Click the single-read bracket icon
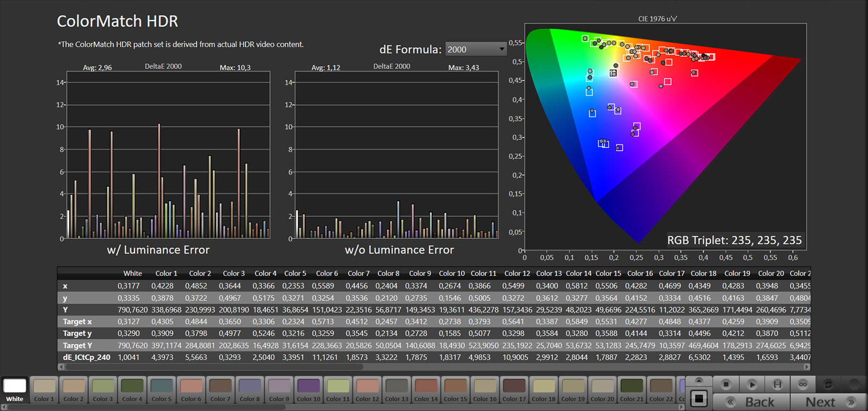The height and width of the screenshot is (411, 868). pos(777,384)
